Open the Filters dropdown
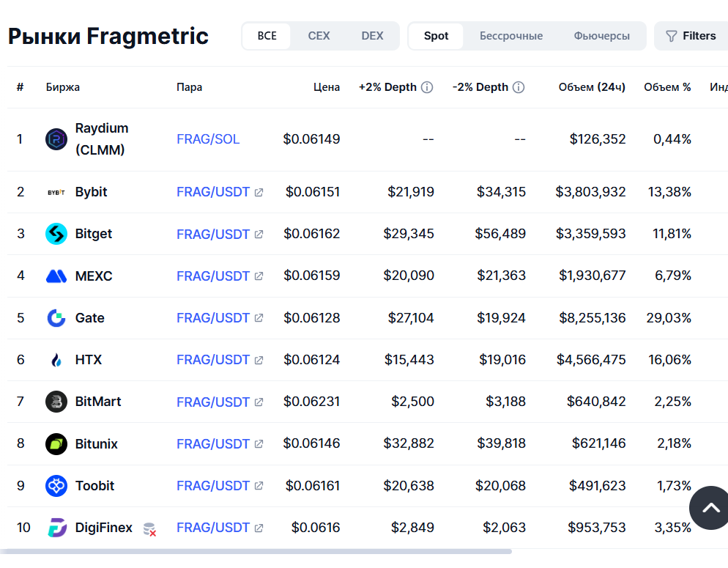This screenshot has height=568, width=728. (691, 36)
